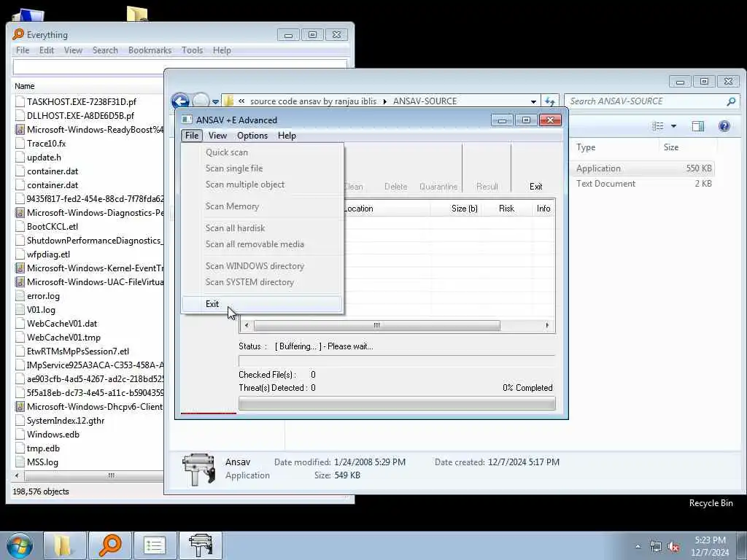Select Scan multiple object entry
Image resolution: width=747 pixels, height=560 pixels.
tap(262, 184)
